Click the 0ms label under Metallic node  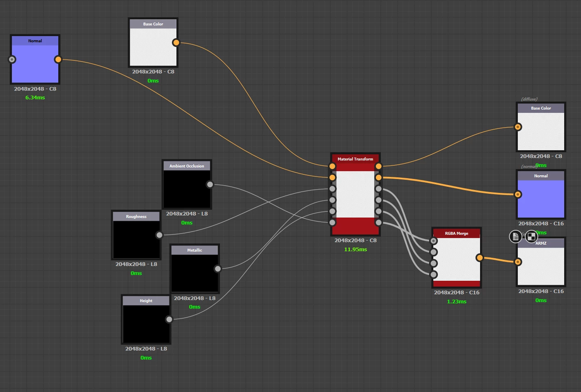[194, 307]
